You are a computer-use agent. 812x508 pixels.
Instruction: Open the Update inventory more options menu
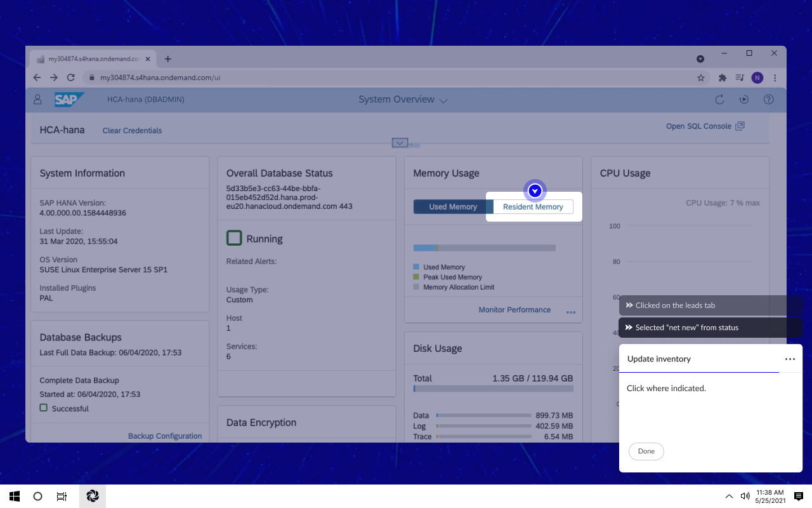point(790,359)
